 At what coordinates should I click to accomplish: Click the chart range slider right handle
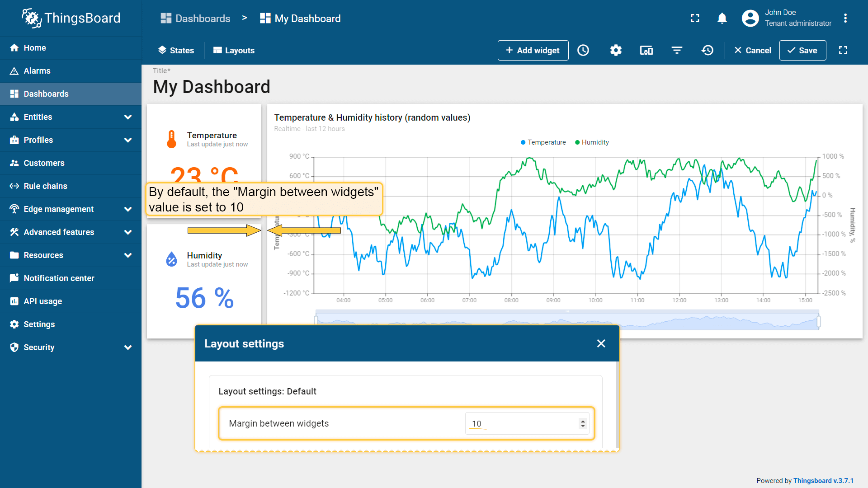coord(819,321)
